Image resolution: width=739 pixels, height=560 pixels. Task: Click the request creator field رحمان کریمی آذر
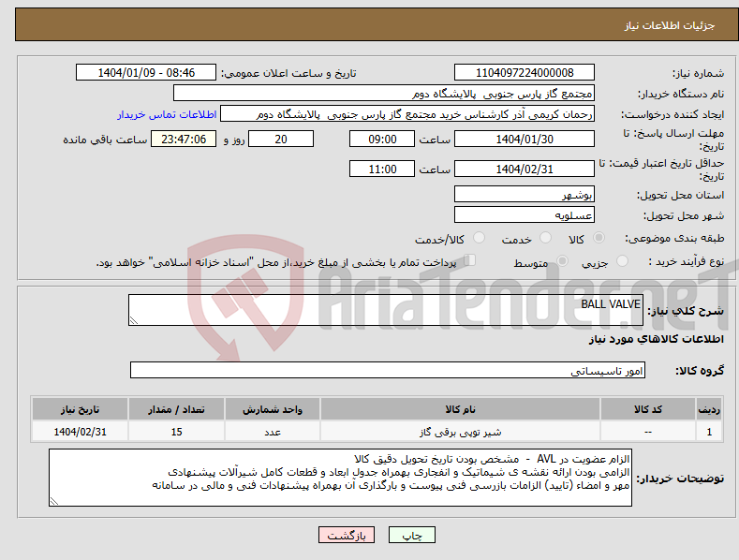(x=407, y=114)
